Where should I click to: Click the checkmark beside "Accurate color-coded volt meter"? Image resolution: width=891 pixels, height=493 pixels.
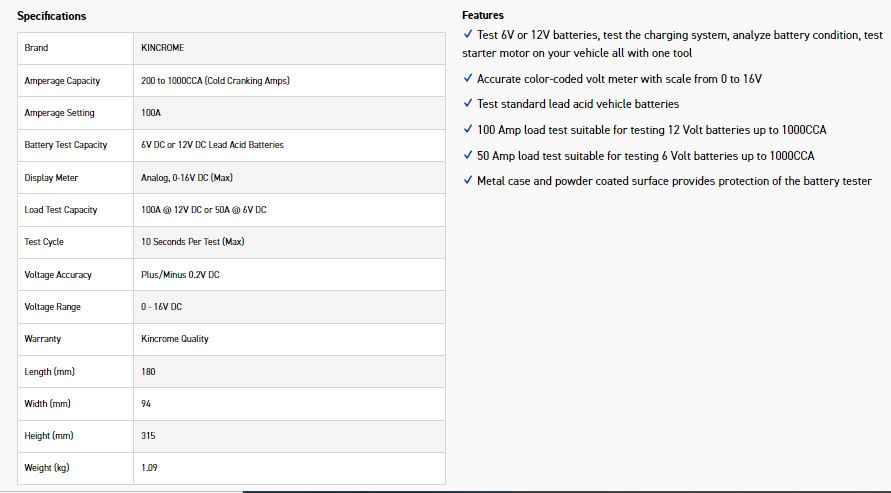point(468,78)
